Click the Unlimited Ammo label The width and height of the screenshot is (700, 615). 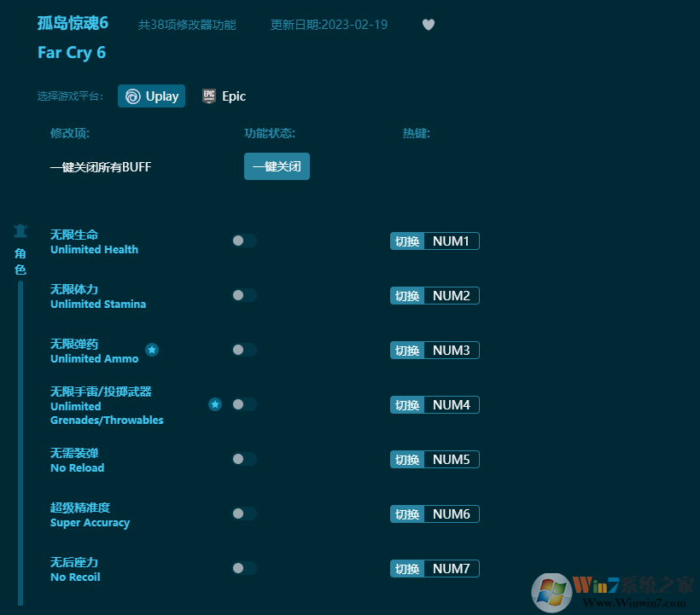pos(94,358)
